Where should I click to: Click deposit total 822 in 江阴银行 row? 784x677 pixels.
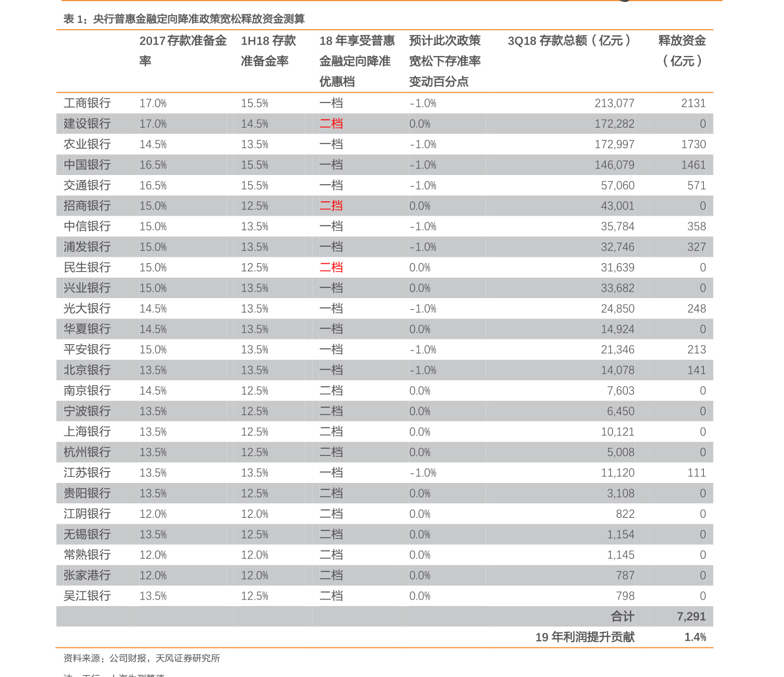[x=625, y=514]
